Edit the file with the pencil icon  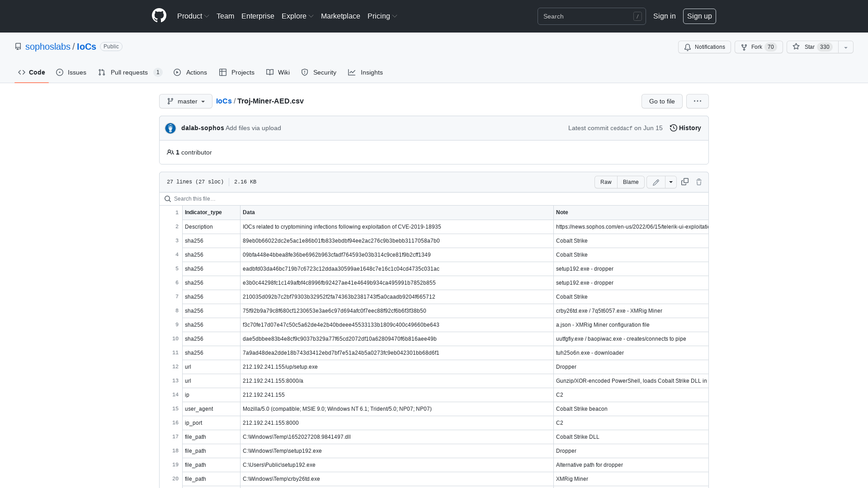click(x=656, y=182)
